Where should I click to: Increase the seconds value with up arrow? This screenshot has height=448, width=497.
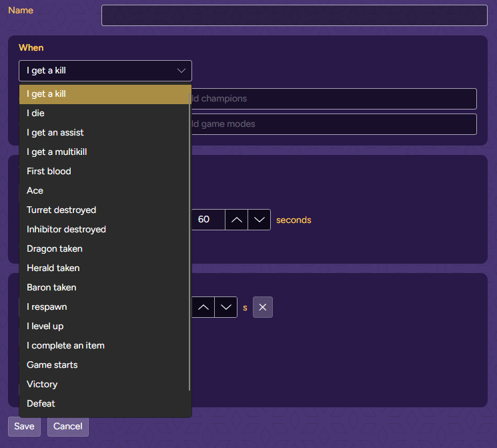236,220
